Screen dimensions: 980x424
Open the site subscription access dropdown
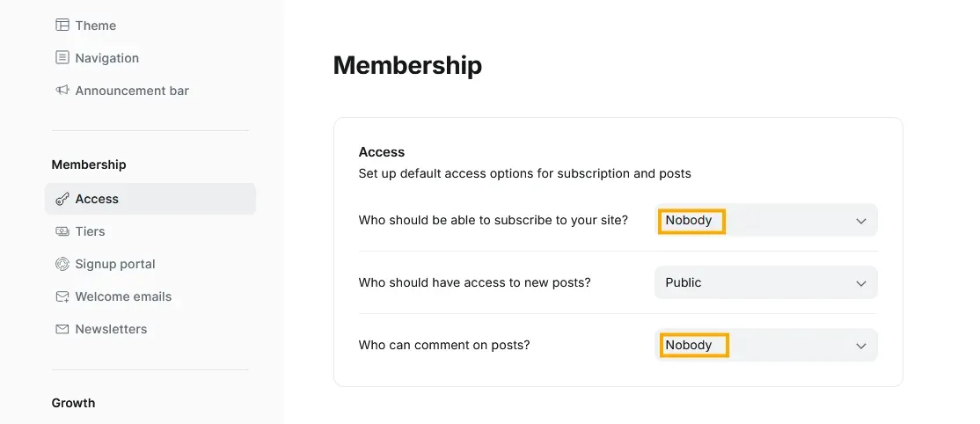[x=765, y=220]
